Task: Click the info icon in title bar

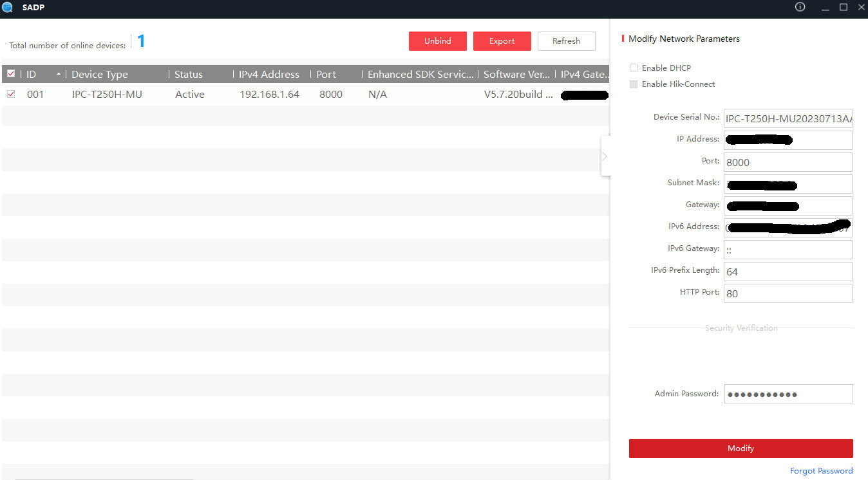Action: tap(800, 7)
